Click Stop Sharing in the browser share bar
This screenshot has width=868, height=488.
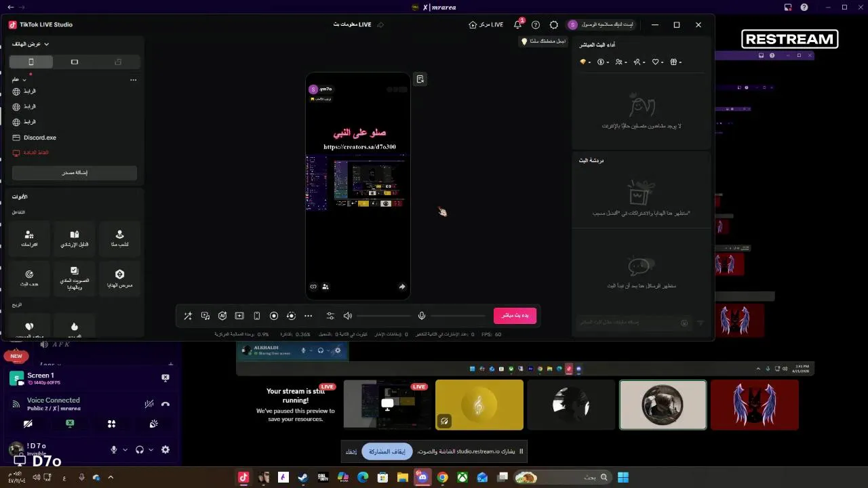click(x=388, y=451)
